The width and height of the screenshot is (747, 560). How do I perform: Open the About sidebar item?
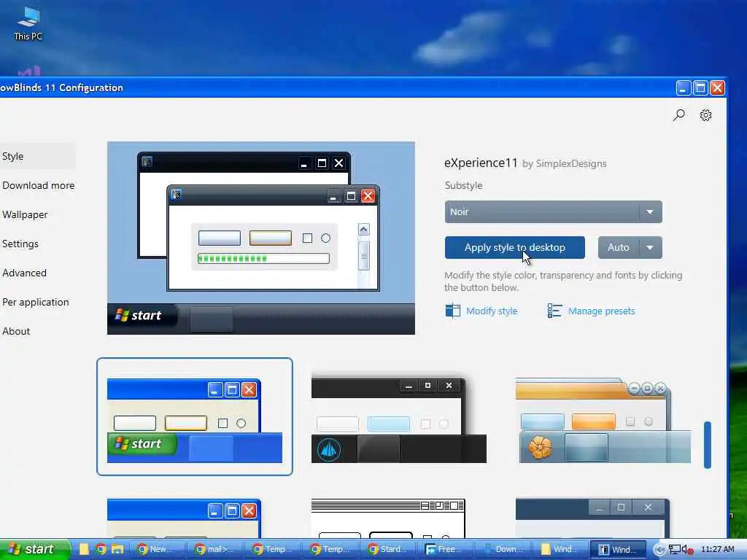(x=16, y=332)
